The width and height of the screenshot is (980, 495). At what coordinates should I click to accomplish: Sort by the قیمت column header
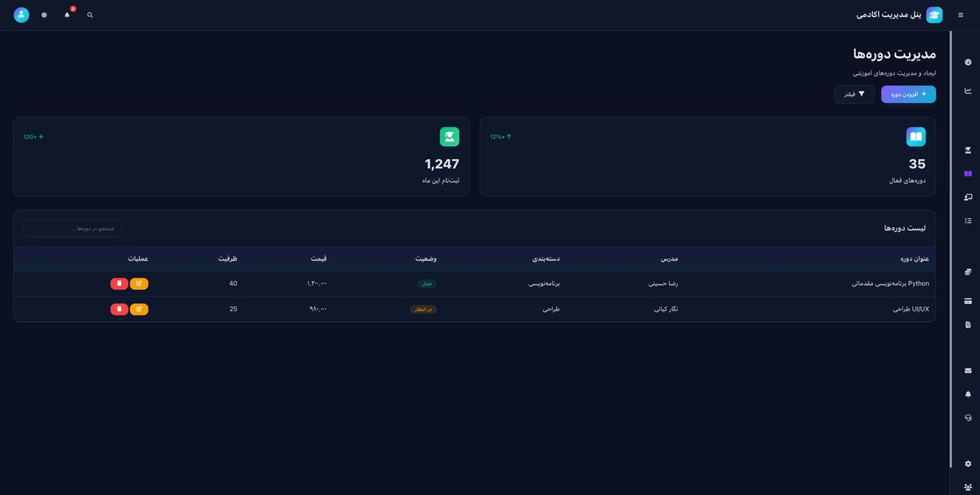click(318, 259)
